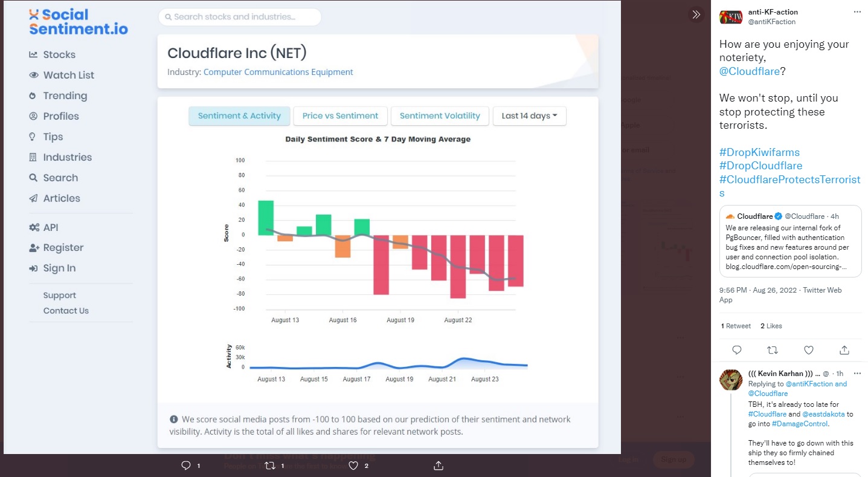Switch to Price vs Sentiment tab

[340, 116]
